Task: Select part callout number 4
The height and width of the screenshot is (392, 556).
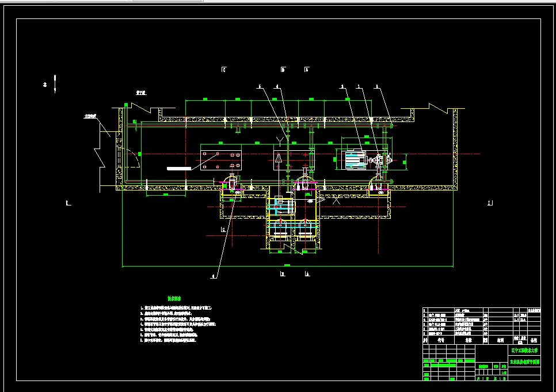Action: click(x=277, y=86)
